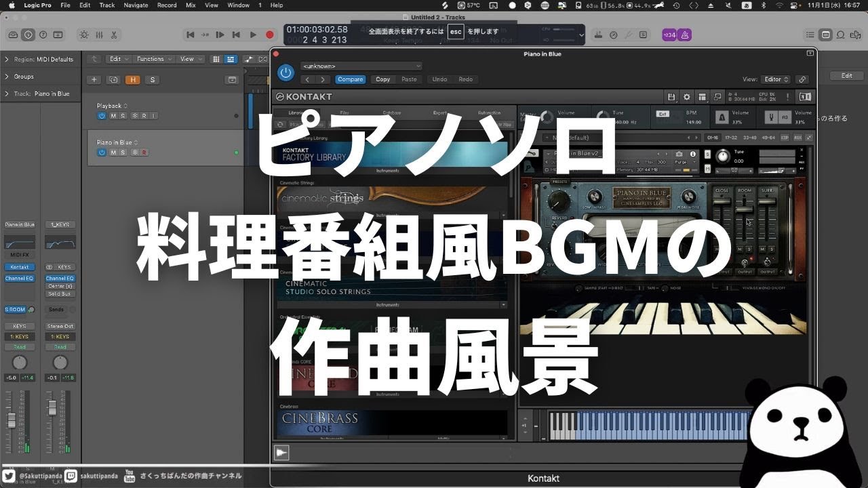Click the Kontakt save floppy icon

coord(671,97)
